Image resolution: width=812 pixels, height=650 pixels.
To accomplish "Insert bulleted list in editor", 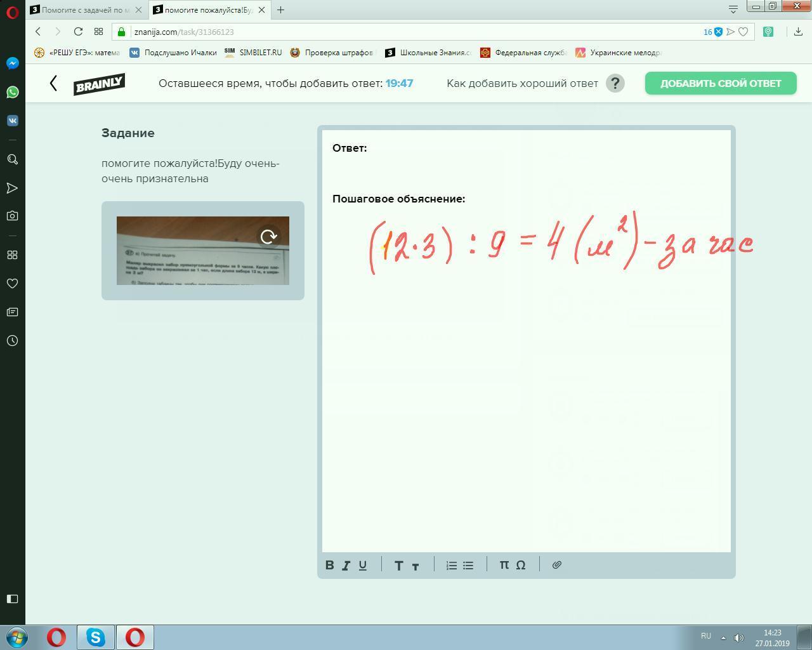I will 468,565.
